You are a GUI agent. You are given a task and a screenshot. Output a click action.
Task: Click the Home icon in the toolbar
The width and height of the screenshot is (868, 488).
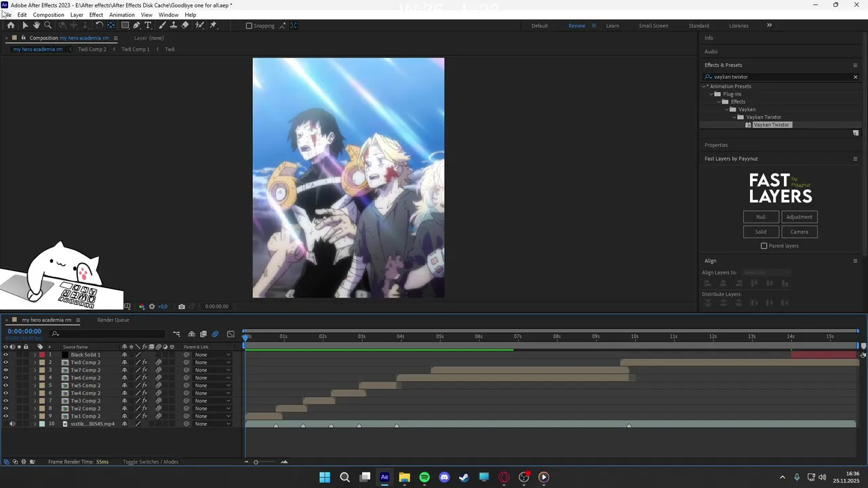coord(11,25)
